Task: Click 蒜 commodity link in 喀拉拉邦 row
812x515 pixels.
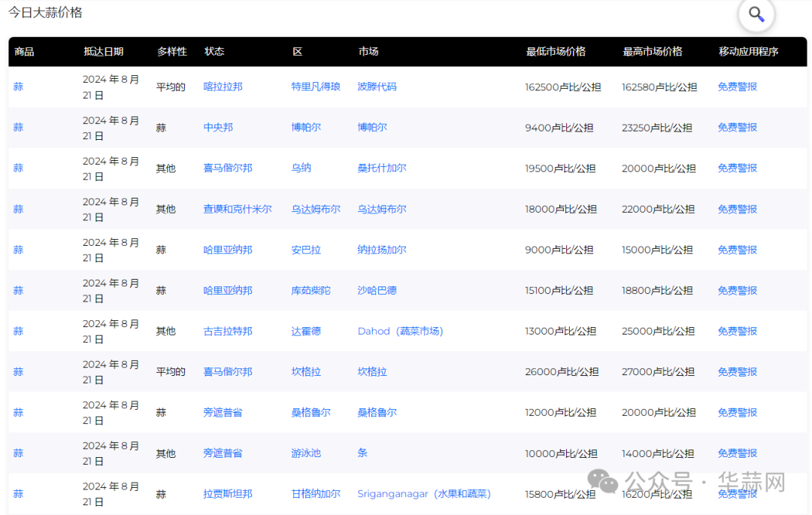Action: [x=18, y=87]
